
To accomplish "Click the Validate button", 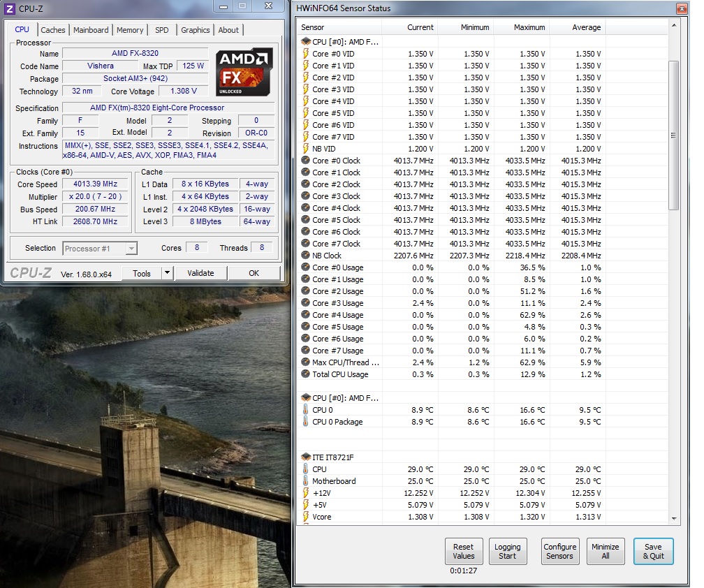I will tap(200, 273).
